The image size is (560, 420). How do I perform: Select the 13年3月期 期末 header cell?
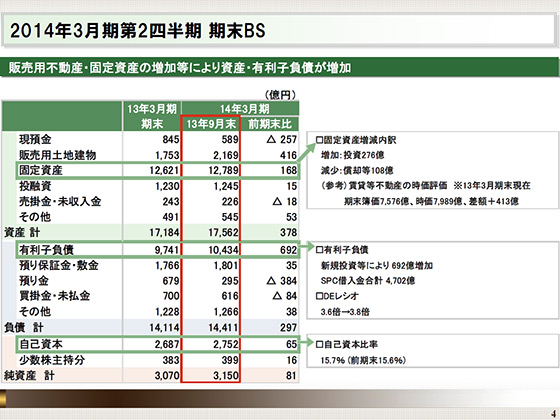pos(152,116)
